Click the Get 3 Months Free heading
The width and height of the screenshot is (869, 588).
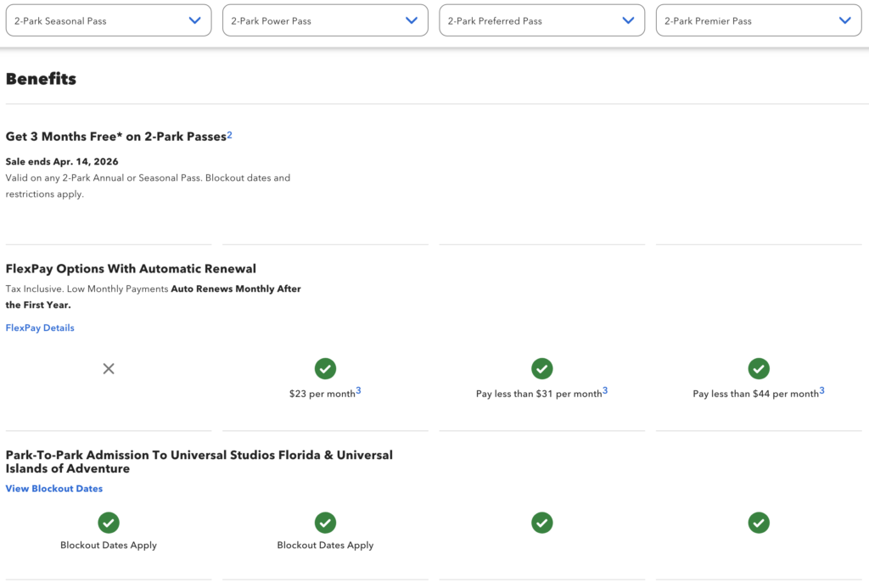(115, 136)
